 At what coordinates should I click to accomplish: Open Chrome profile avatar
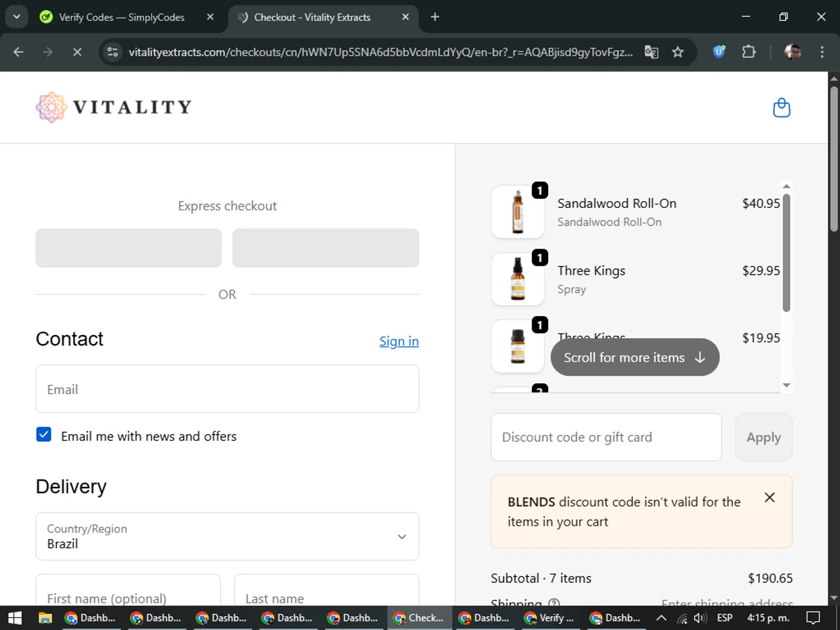(792, 52)
